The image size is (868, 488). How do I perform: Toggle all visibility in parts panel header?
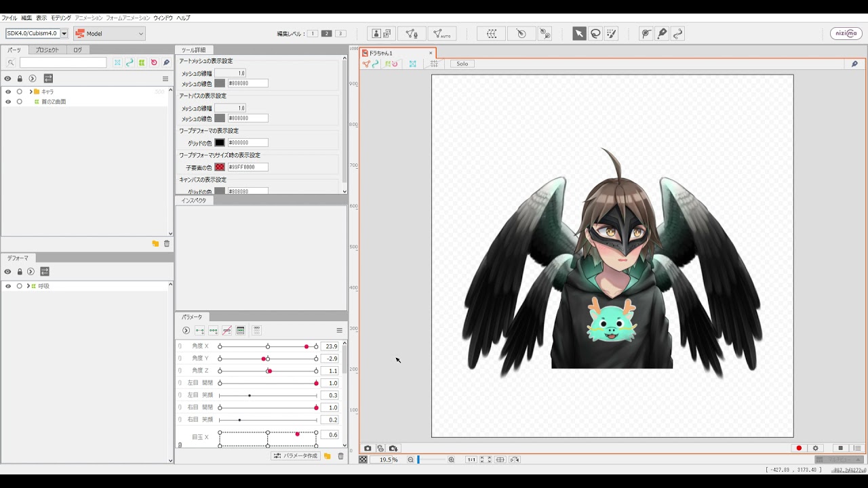coord(8,79)
